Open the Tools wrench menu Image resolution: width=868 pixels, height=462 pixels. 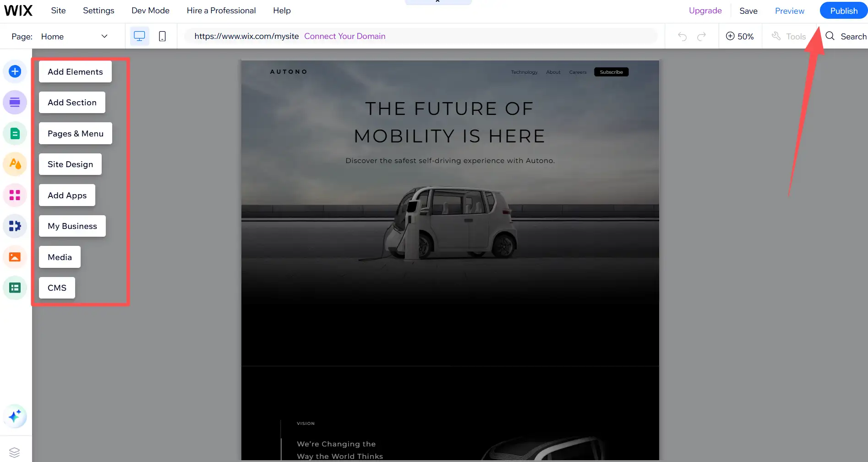pyautogui.click(x=788, y=36)
